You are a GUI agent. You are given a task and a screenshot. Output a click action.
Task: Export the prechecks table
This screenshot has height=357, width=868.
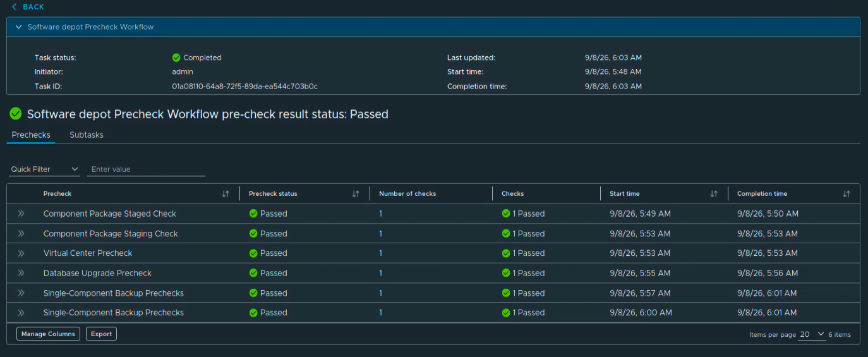101,334
